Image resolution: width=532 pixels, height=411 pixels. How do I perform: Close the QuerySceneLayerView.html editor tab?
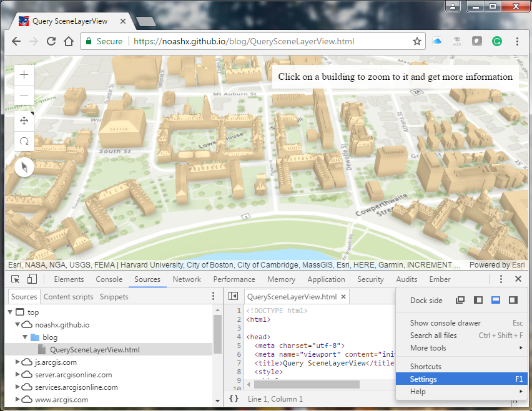point(343,297)
